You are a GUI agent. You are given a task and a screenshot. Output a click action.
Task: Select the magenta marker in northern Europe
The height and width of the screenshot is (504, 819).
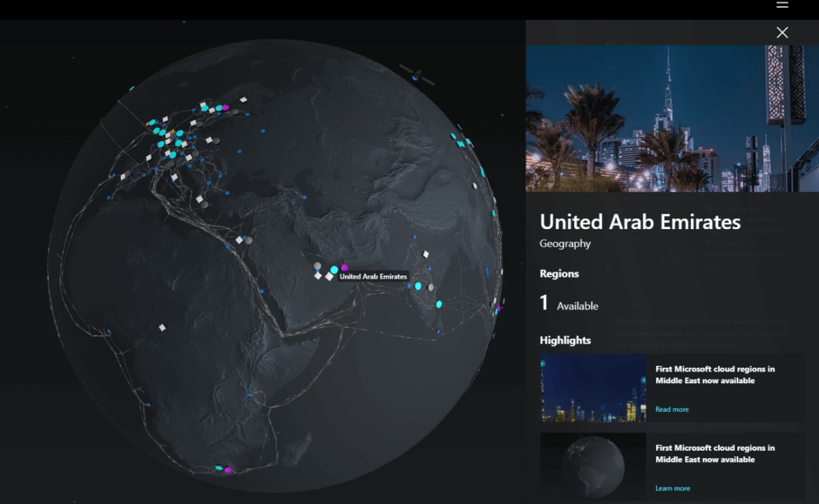225,107
